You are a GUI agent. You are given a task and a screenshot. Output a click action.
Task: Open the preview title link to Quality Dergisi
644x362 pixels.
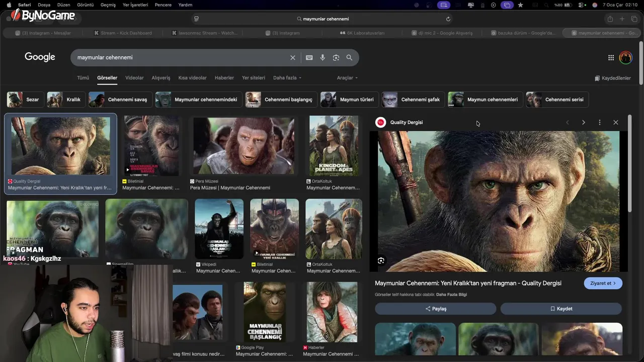coord(468,283)
